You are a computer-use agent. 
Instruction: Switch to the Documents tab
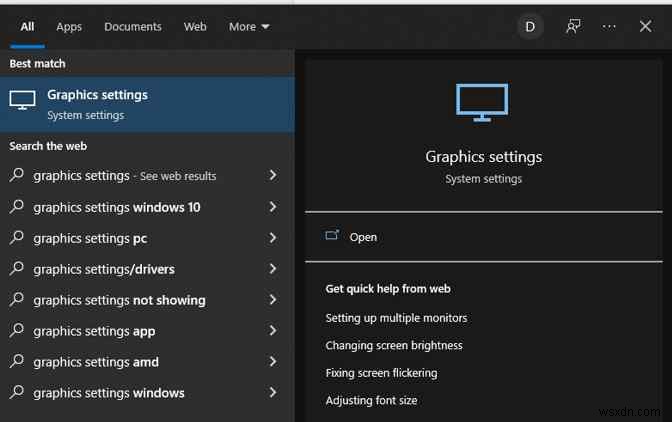[x=133, y=27]
